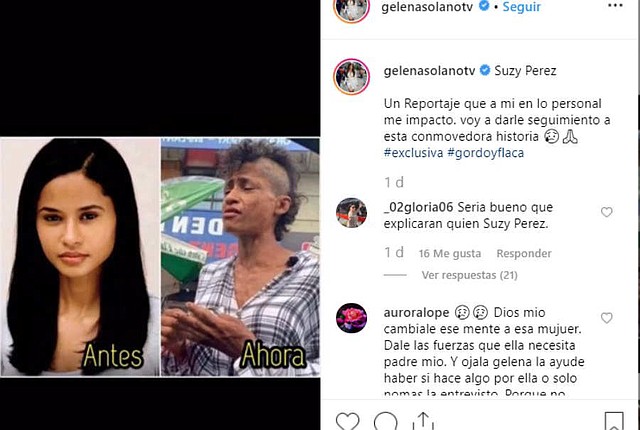Open the auroralope rose avatar
This screenshot has height=430, width=640.
click(351, 318)
